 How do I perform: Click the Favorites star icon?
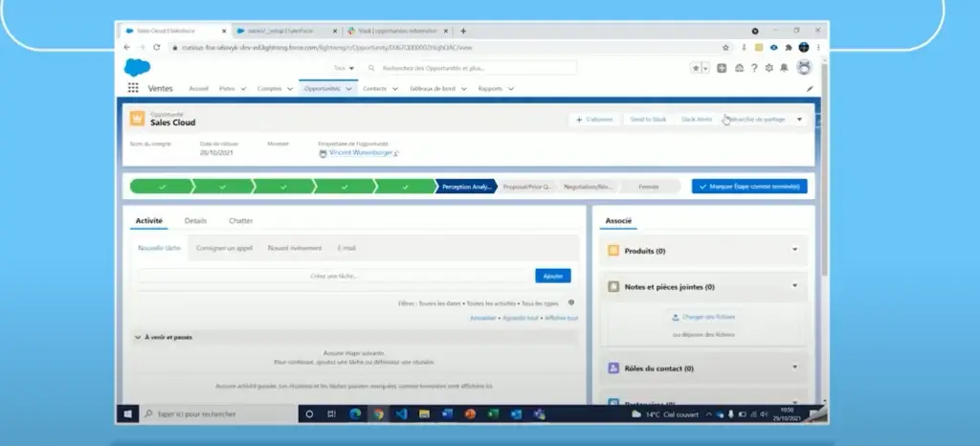[x=696, y=68]
